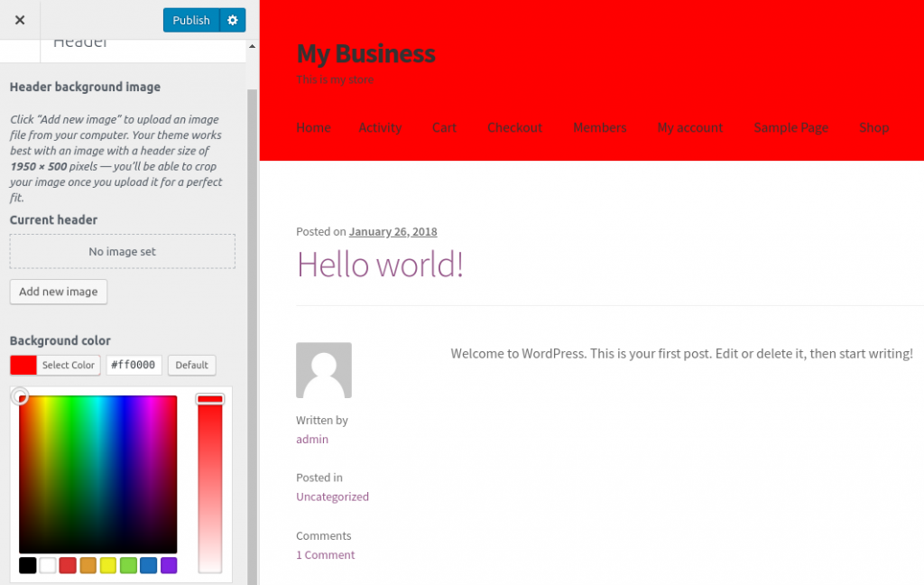Click the #ff0000 hex color field
The height and width of the screenshot is (585, 924).
pyautogui.click(x=134, y=365)
